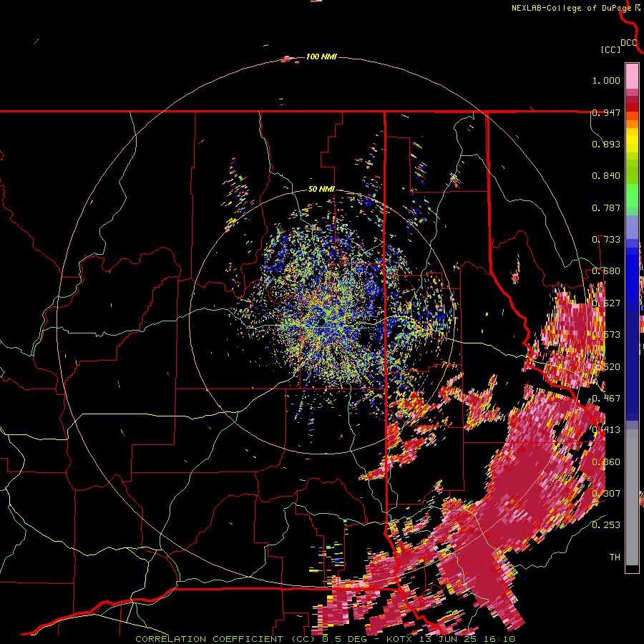Click the CORRELATION COEFFICIENT (CC) caption text

click(225, 639)
